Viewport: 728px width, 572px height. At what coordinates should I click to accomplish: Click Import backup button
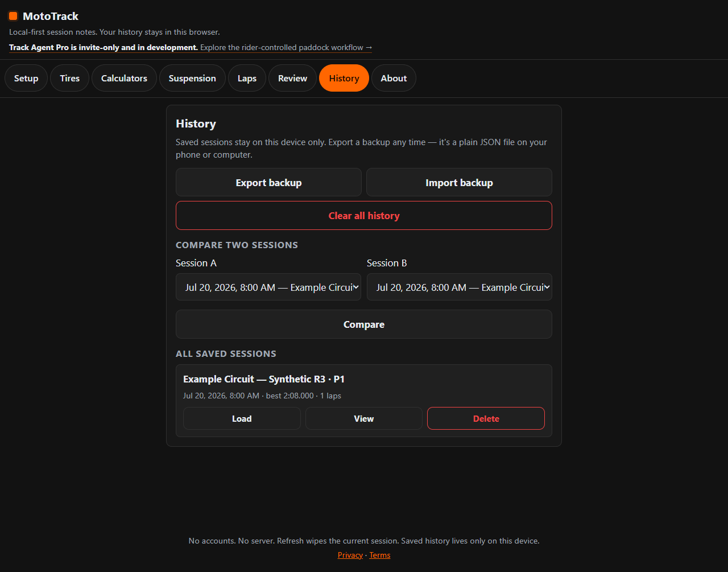459,182
